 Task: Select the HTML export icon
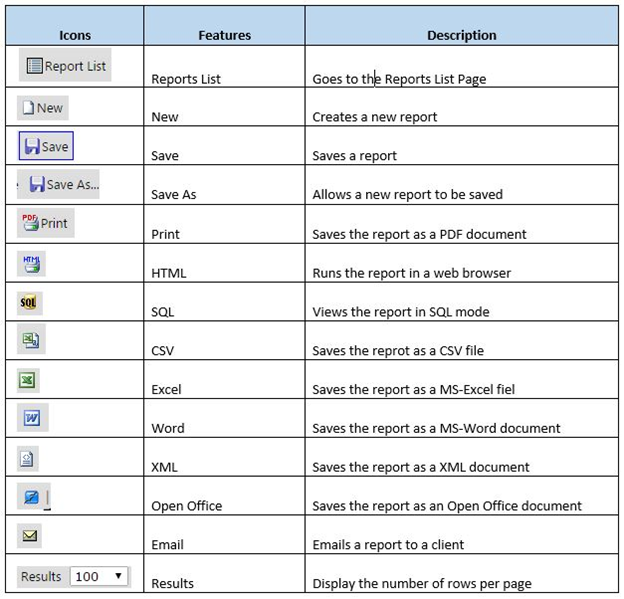point(31,264)
